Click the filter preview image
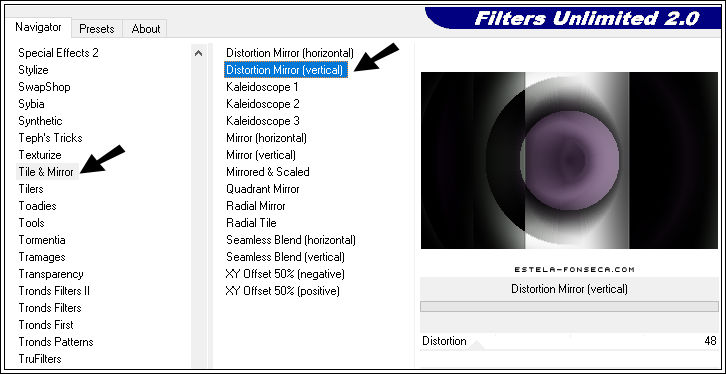 (x=569, y=160)
